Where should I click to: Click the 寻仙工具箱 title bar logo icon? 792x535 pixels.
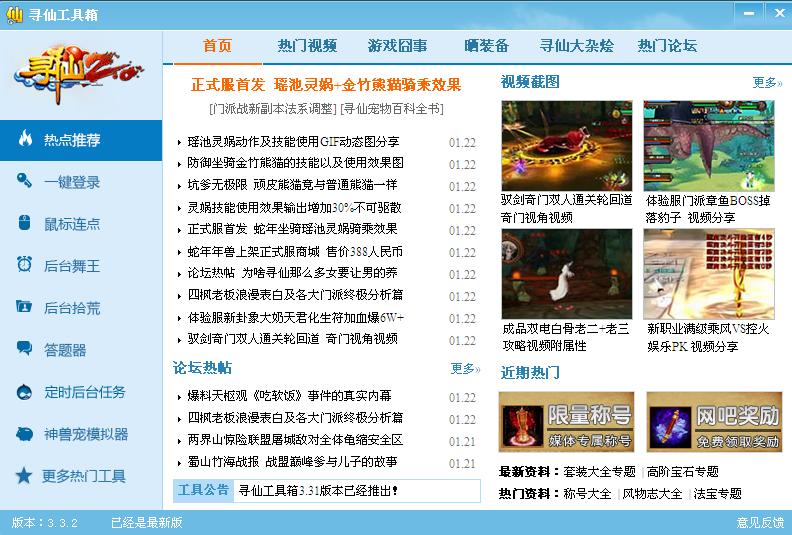(x=14, y=15)
